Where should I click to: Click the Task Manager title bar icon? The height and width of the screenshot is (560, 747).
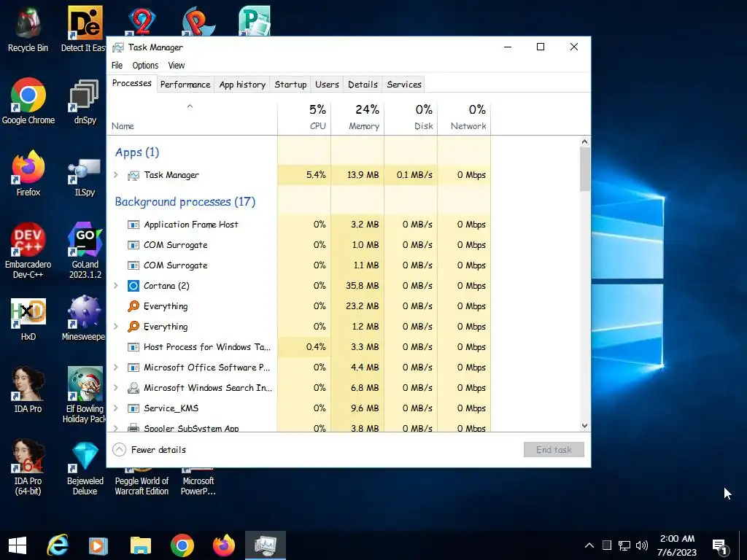point(118,47)
